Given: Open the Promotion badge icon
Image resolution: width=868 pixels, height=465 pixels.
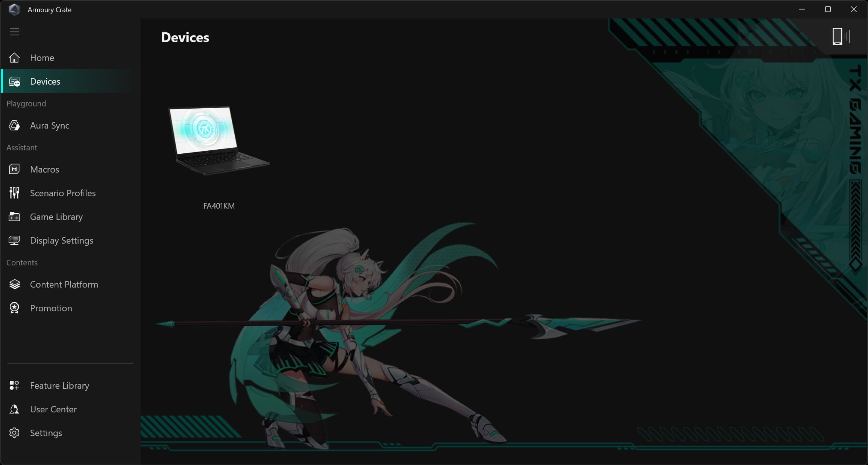Looking at the screenshot, I should click(x=14, y=308).
